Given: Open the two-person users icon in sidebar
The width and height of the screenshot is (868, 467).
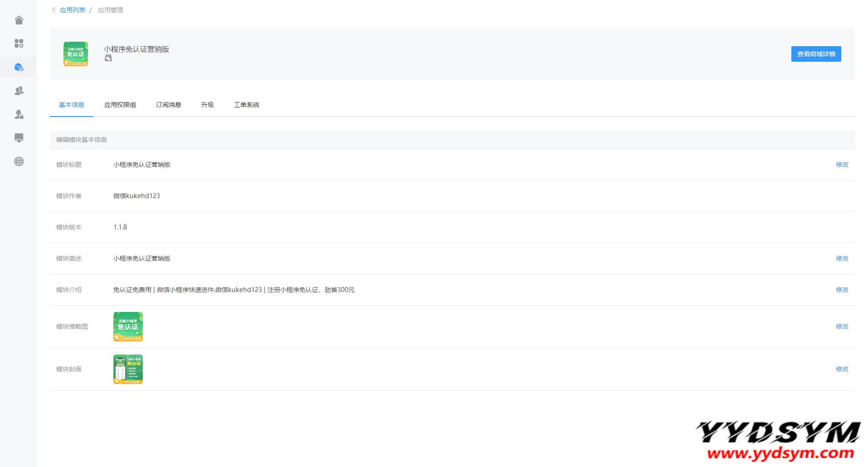Looking at the screenshot, I should [x=19, y=91].
